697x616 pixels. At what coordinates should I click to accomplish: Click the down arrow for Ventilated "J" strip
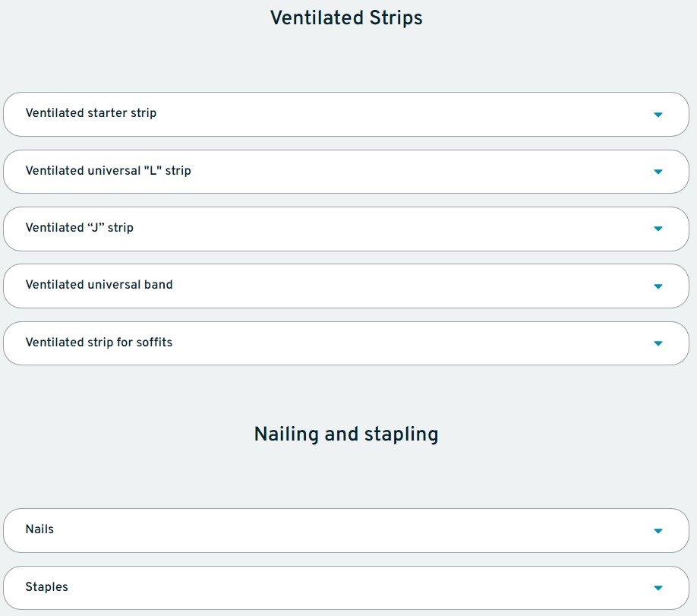(658, 229)
